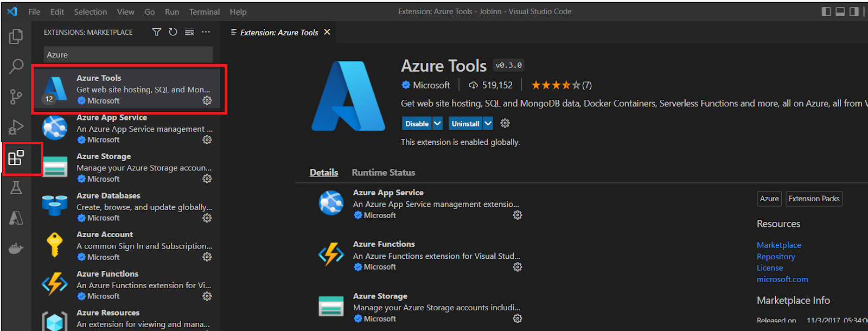Open the Selection menu
The image size is (868, 331).
(91, 11)
